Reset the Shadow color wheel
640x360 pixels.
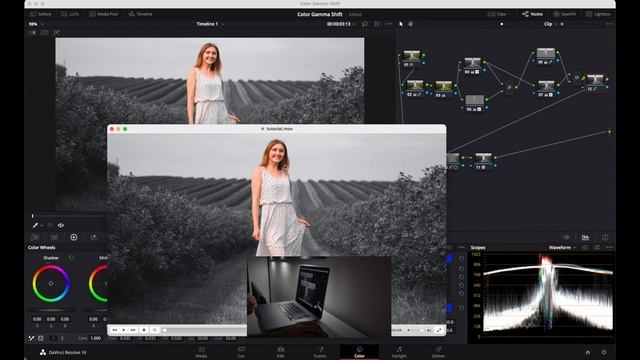pos(71,258)
